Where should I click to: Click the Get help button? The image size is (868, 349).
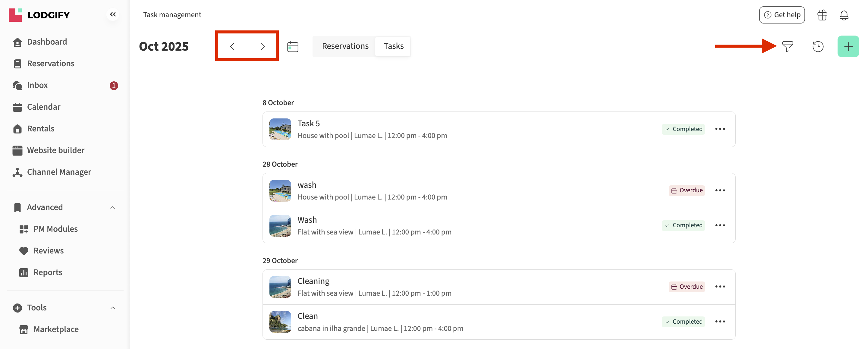782,15
